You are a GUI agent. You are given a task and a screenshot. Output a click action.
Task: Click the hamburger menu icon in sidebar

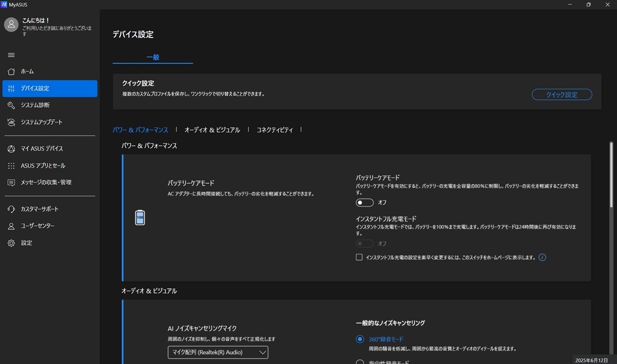tap(11, 55)
